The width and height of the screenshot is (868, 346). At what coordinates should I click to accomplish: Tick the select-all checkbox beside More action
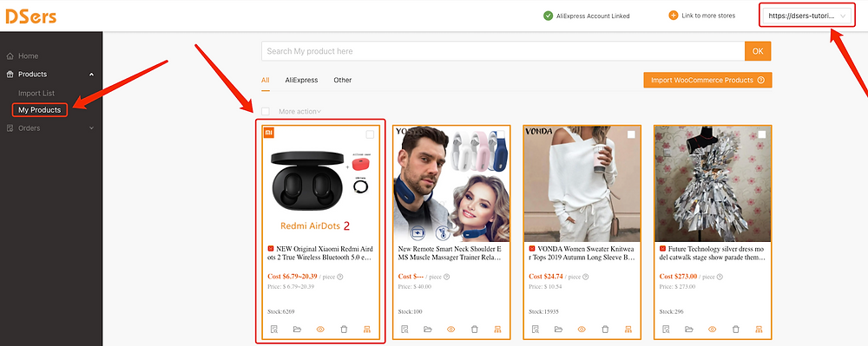266,111
